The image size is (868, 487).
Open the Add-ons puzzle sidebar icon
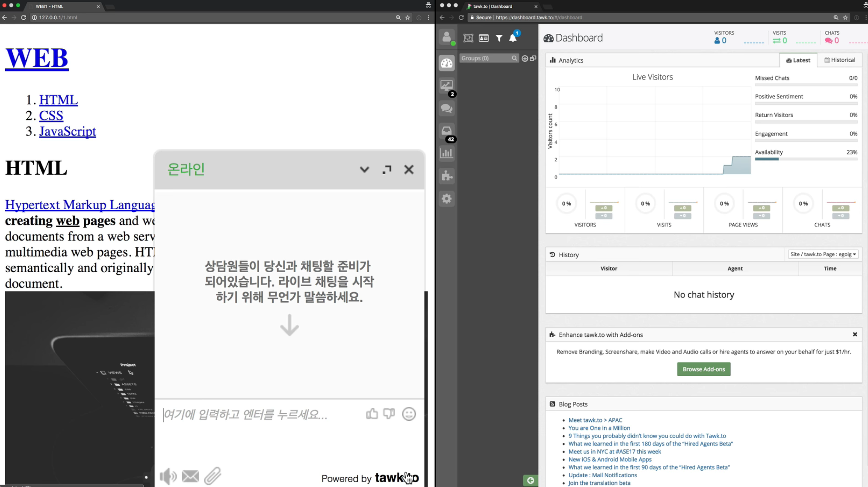(x=447, y=176)
